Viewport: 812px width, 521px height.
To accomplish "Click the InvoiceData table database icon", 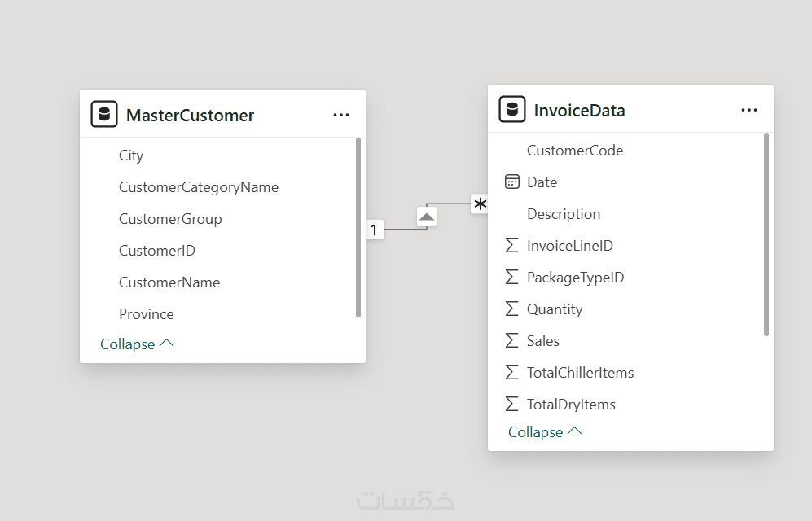I will point(512,110).
